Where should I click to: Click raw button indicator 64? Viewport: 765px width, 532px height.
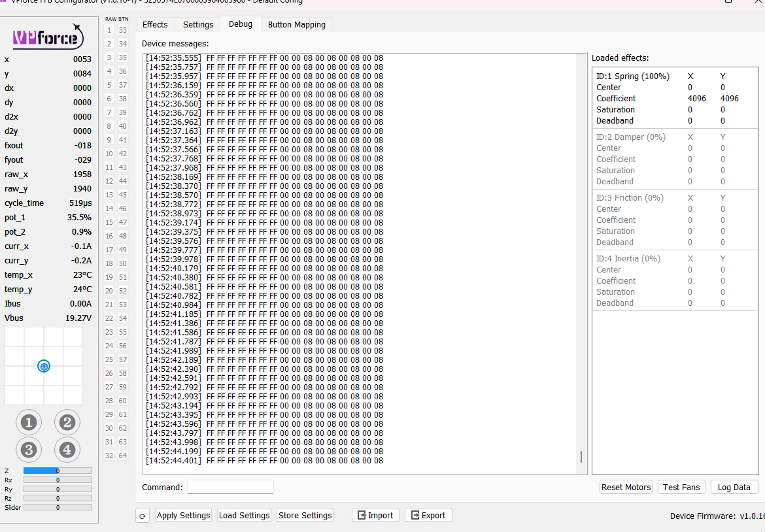tap(123, 456)
